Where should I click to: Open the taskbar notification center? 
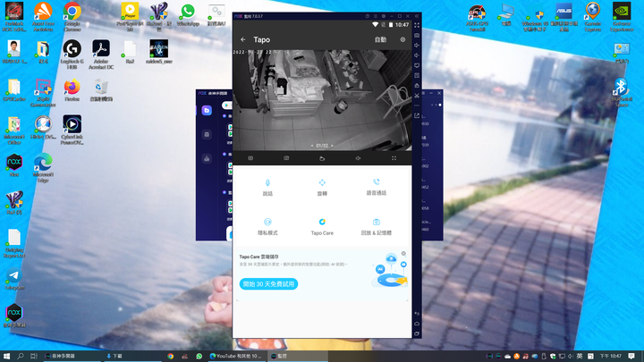click(631, 356)
